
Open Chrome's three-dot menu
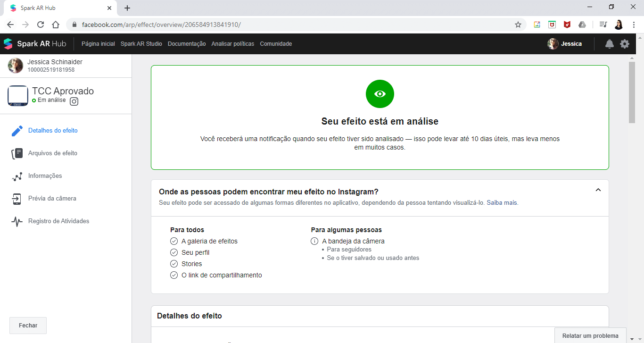[634, 25]
